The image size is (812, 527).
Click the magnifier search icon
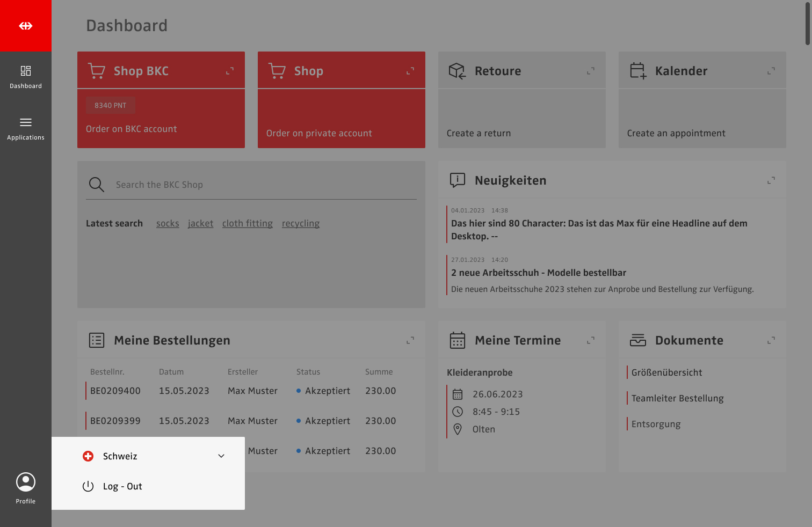click(97, 185)
